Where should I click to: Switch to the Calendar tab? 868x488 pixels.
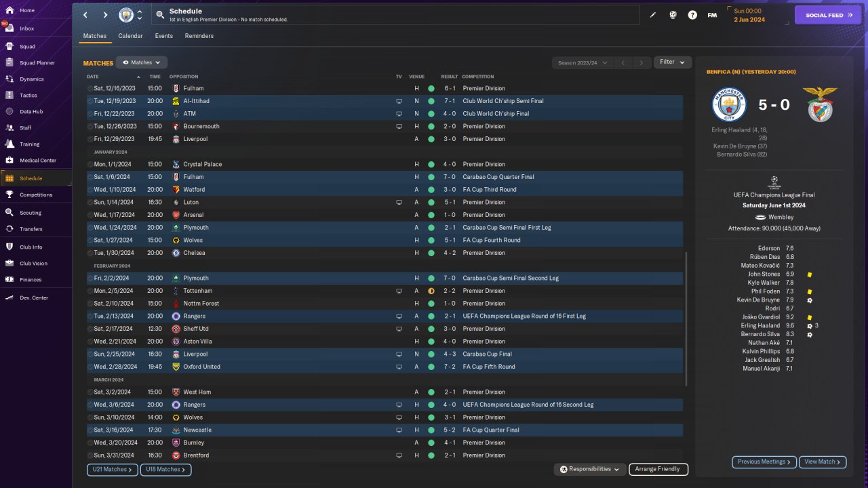(x=130, y=36)
